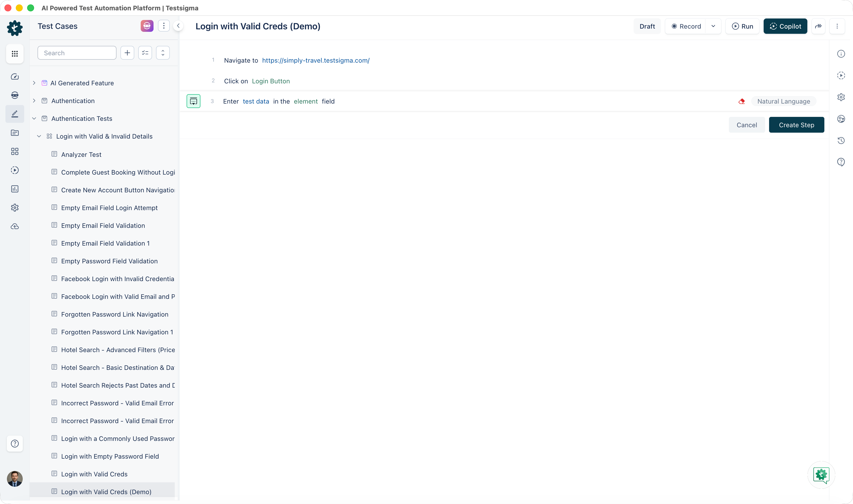Click the test data placeholder in step 3

tap(256, 101)
